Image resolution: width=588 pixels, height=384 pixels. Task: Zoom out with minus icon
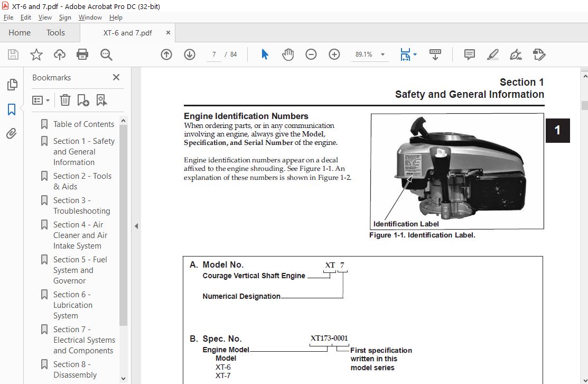point(311,54)
